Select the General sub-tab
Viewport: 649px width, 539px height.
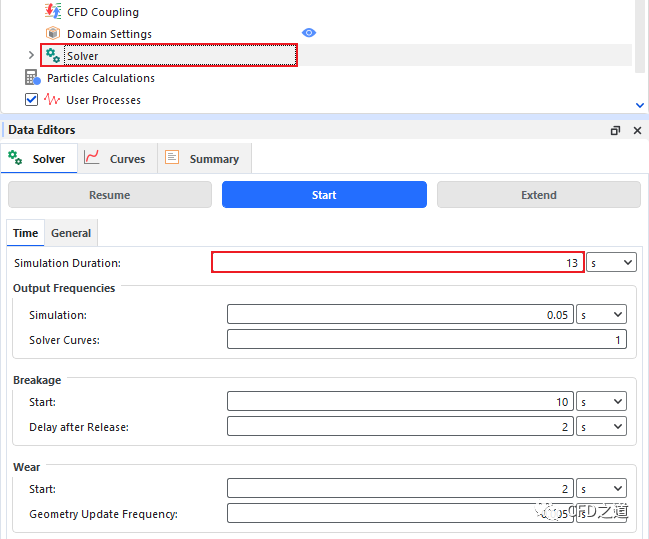[71, 233]
